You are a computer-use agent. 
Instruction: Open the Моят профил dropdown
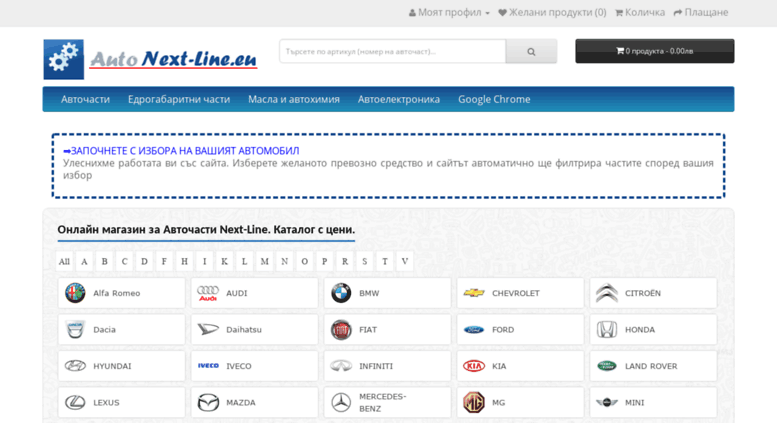click(x=449, y=12)
